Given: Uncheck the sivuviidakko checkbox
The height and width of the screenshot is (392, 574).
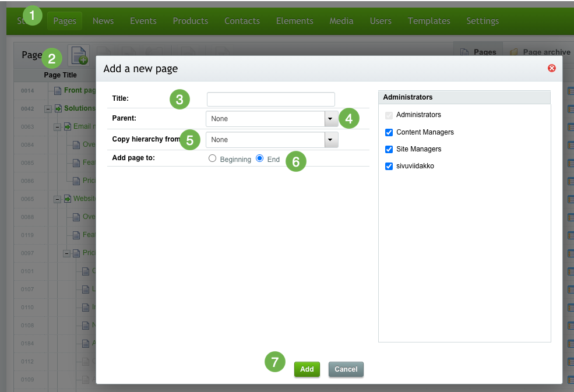Looking at the screenshot, I should [389, 166].
